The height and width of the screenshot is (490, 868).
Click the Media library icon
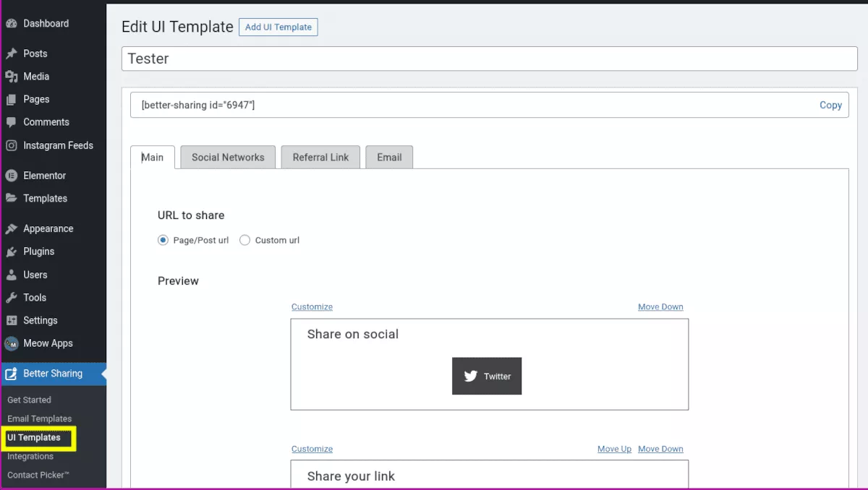(x=11, y=77)
